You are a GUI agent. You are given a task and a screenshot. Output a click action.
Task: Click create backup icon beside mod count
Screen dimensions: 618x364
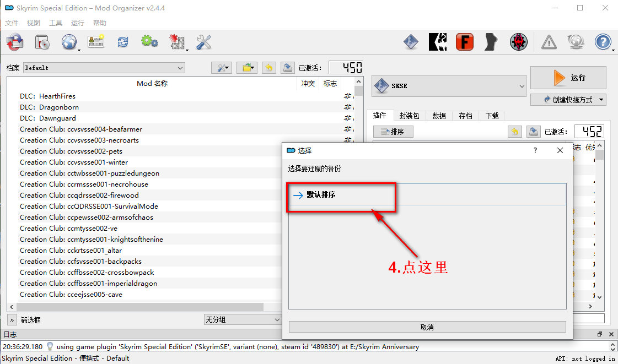[x=287, y=68]
